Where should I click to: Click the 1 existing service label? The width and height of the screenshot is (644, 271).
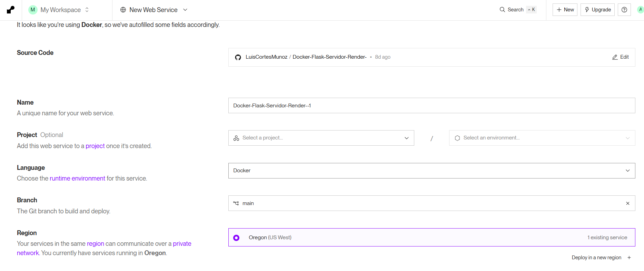(607, 238)
